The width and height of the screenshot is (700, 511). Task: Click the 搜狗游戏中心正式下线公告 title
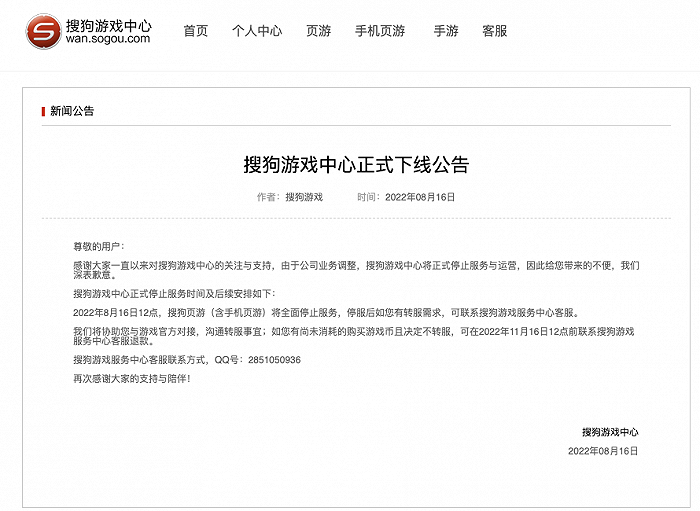point(356,165)
